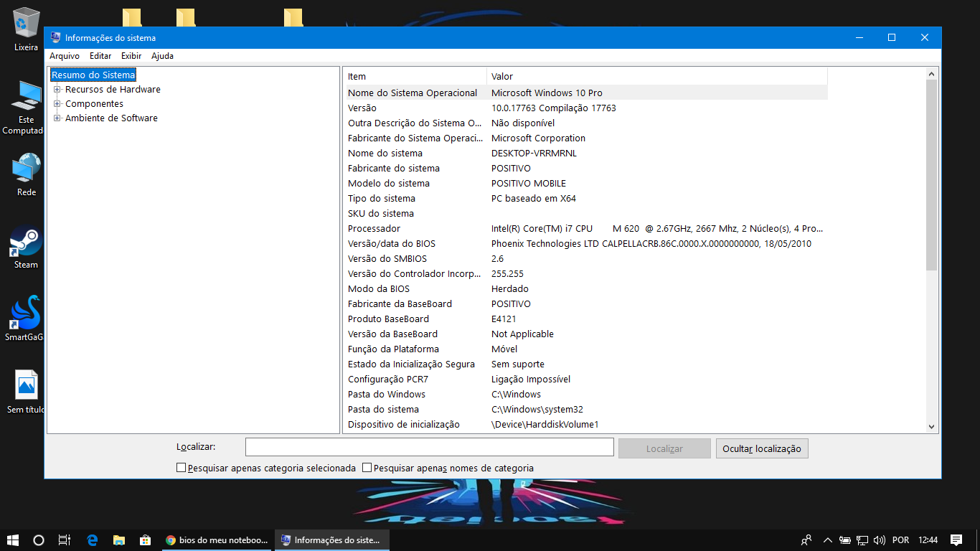The height and width of the screenshot is (551, 980).
Task: Show hidden system tray icons
Action: (x=827, y=540)
